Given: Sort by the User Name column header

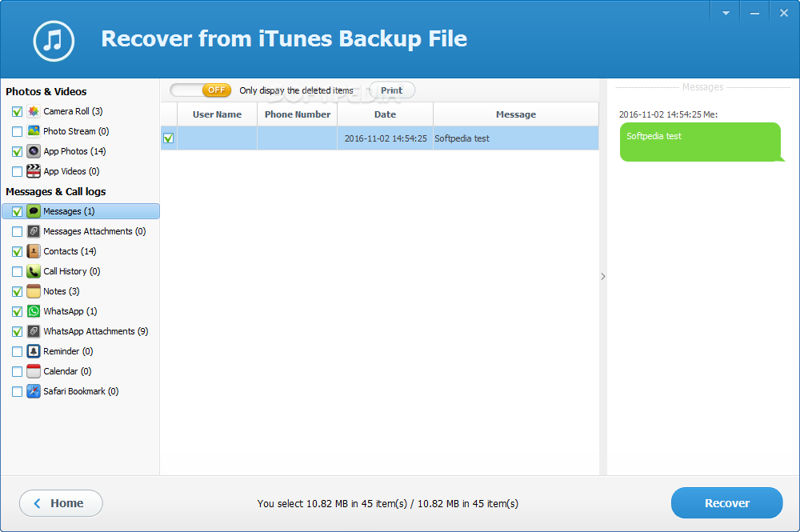Looking at the screenshot, I should point(217,114).
